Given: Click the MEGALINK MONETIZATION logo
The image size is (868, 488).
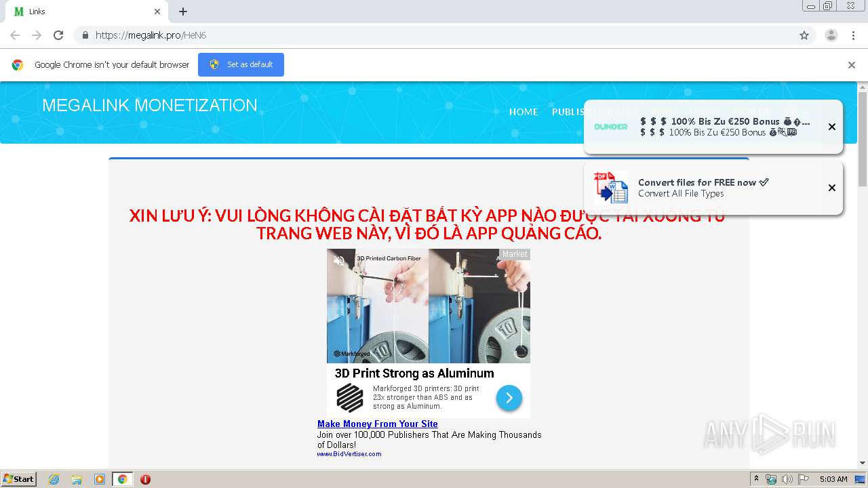Looking at the screenshot, I should (150, 106).
